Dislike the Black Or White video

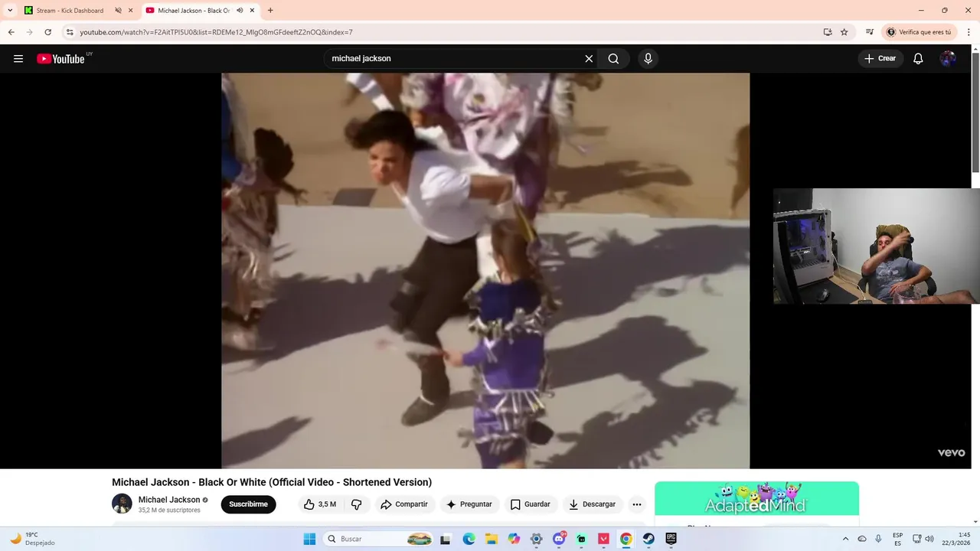(356, 504)
